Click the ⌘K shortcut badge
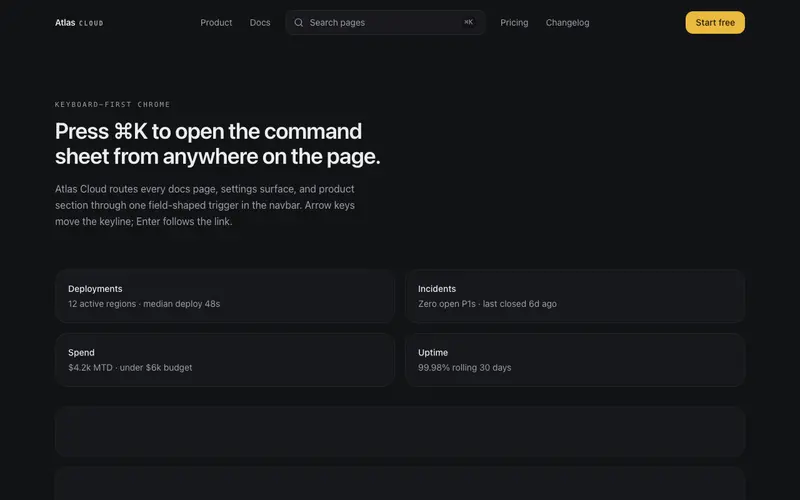Screen dimensions: 800x500 (x=468, y=22)
